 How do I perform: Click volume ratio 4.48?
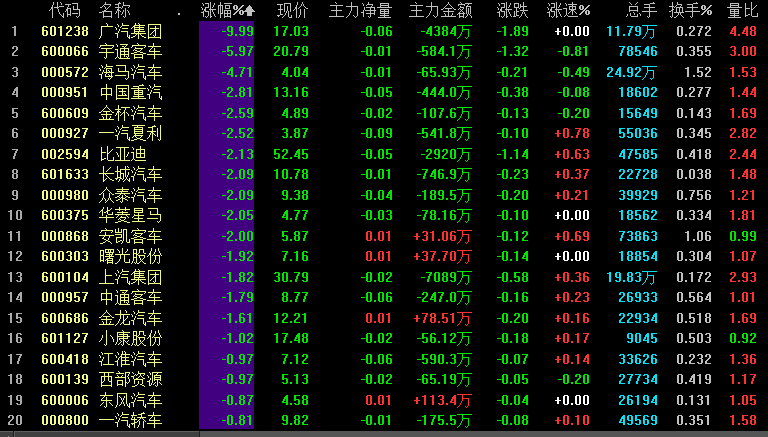[x=743, y=31]
